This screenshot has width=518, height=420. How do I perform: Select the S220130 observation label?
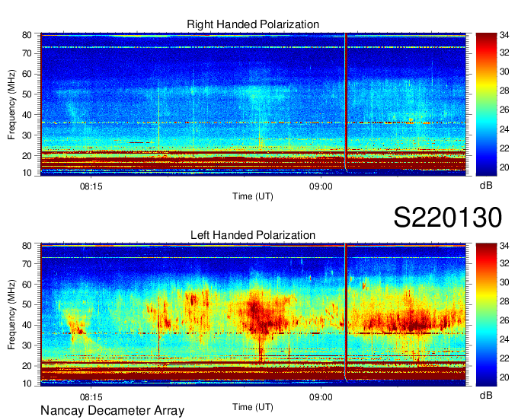[448, 218]
